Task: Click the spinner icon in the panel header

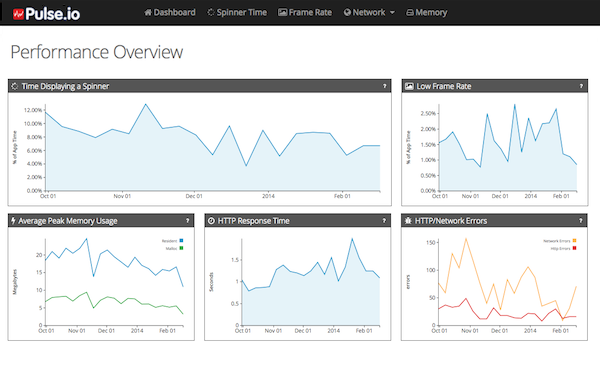Action: point(15,86)
